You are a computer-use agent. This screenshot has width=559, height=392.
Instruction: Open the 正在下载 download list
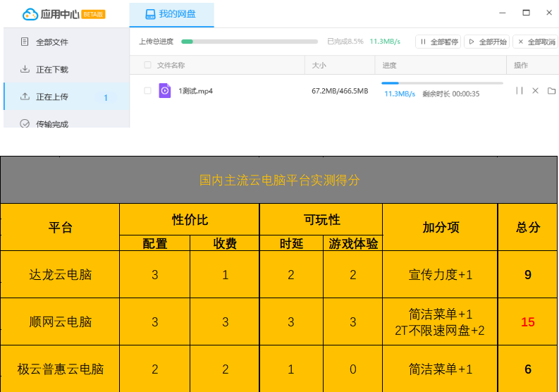point(51,70)
